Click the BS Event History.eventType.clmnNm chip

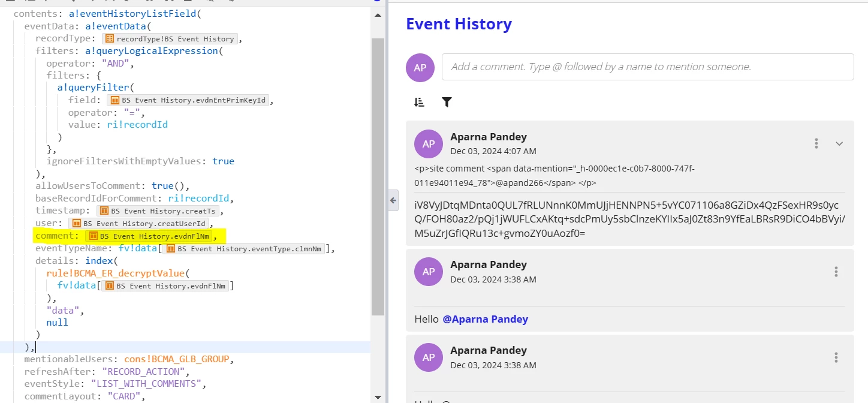(x=243, y=248)
